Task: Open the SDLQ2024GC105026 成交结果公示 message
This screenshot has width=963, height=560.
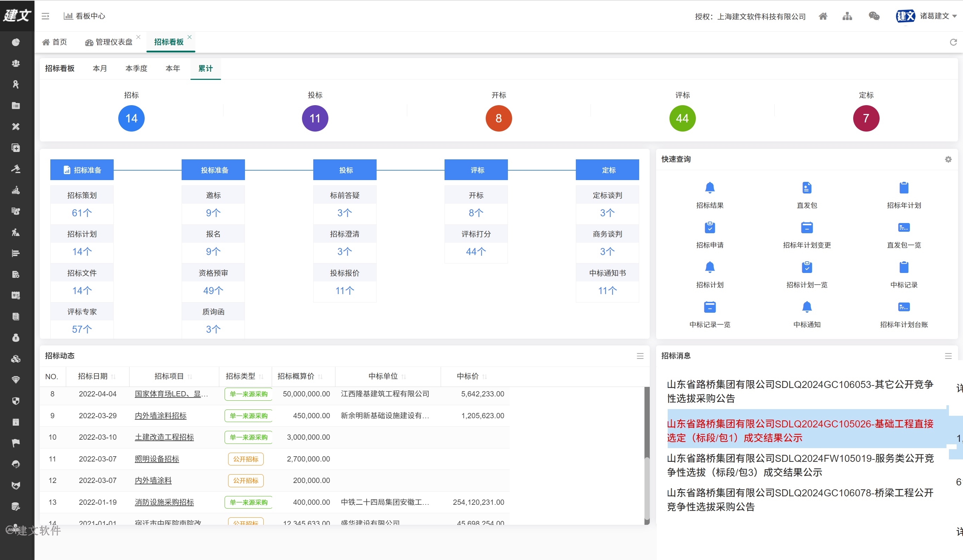Action: pyautogui.click(x=800, y=431)
